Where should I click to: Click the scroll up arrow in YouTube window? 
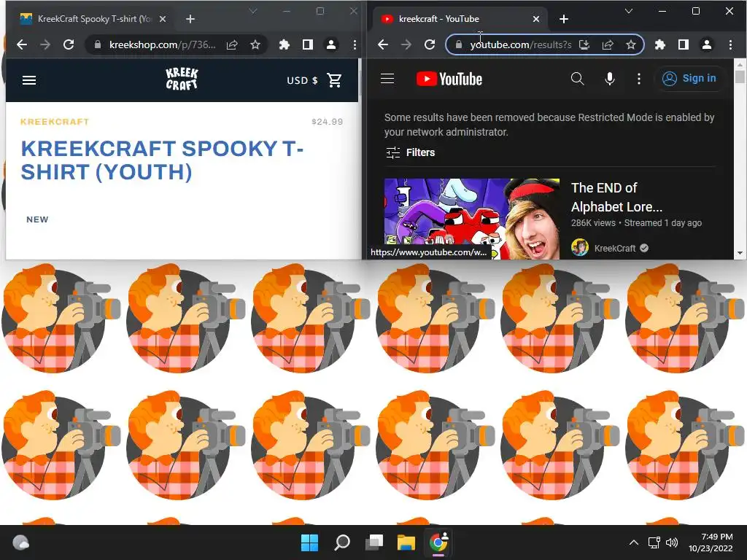click(x=740, y=64)
